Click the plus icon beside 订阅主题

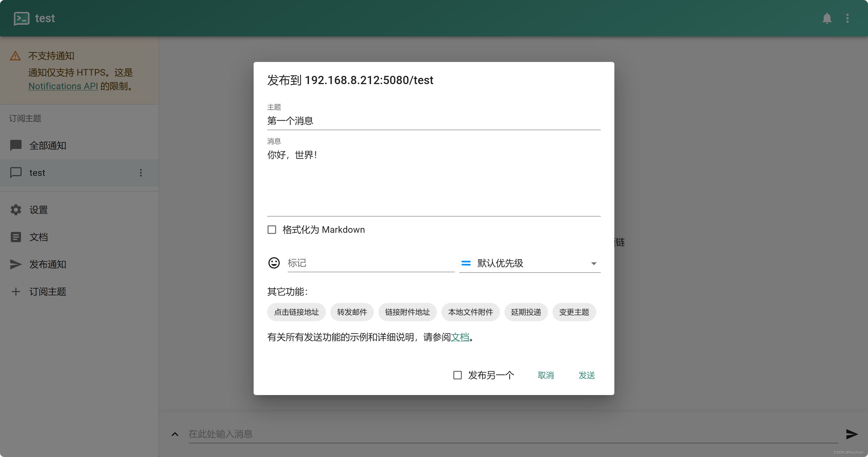pos(16,291)
